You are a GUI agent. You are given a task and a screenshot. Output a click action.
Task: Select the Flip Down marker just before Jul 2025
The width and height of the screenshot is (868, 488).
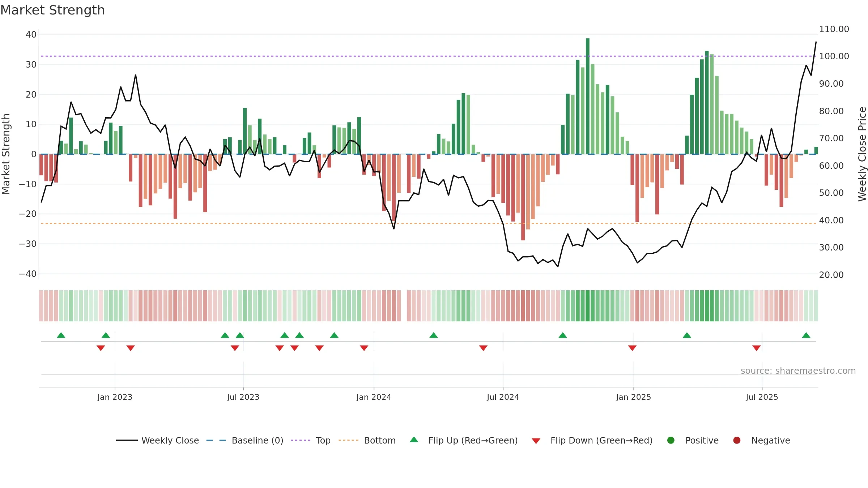757,348
